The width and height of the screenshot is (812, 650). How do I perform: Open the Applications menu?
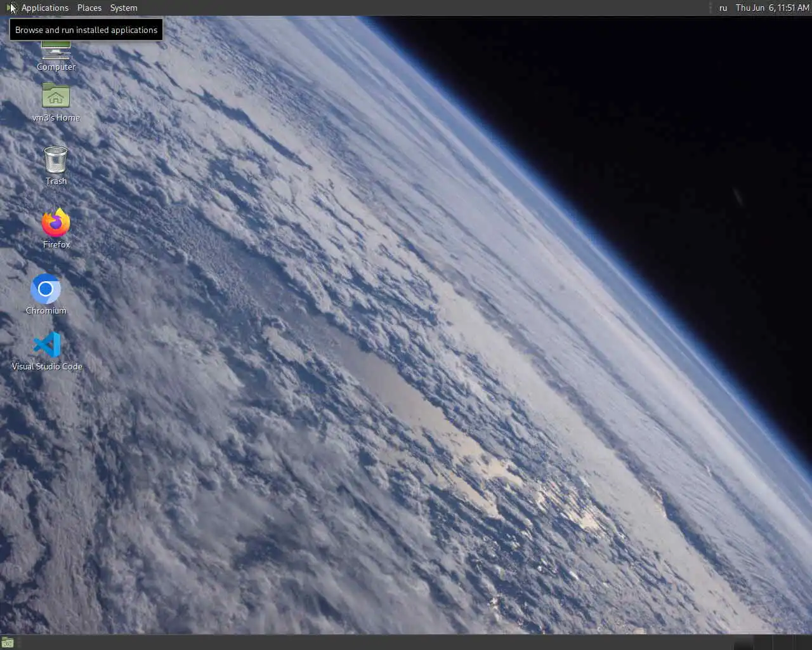click(x=38, y=8)
